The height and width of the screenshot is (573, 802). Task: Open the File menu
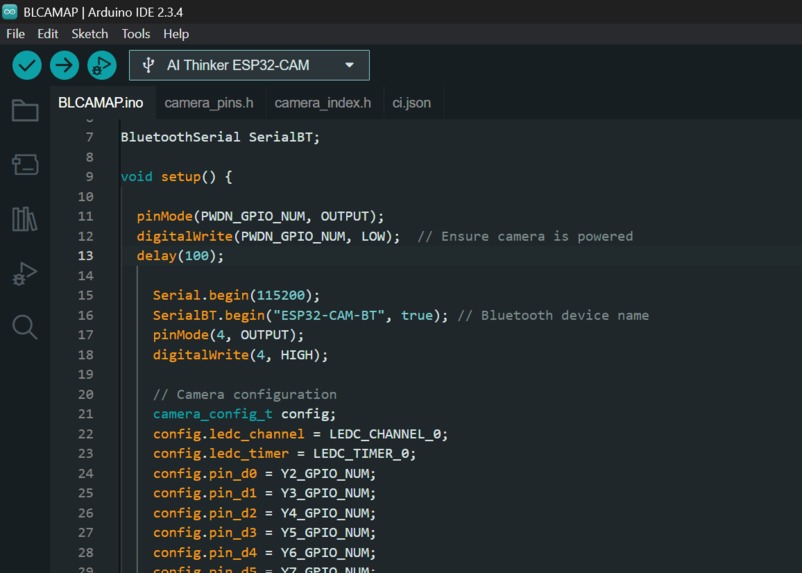15,34
